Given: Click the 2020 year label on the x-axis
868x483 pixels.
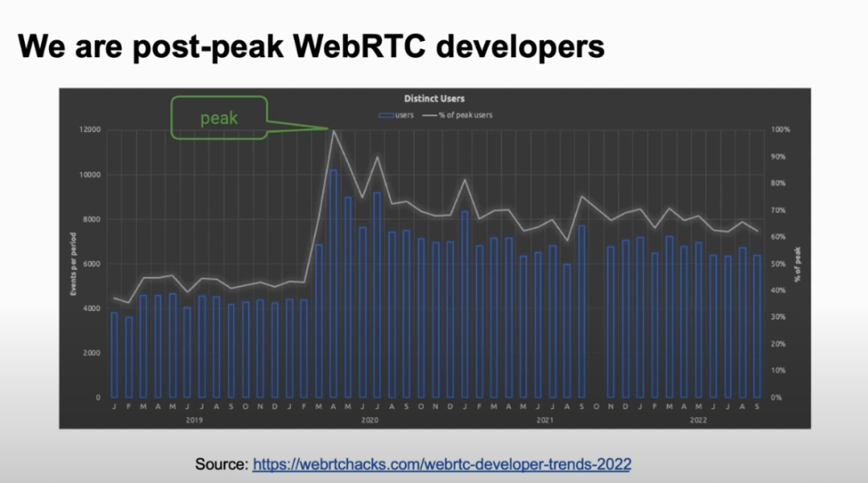Looking at the screenshot, I should 370,420.
